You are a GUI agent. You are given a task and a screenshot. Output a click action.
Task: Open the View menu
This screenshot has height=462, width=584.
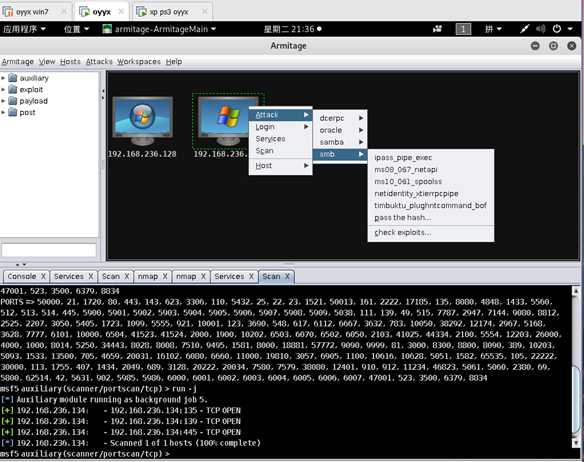click(47, 61)
